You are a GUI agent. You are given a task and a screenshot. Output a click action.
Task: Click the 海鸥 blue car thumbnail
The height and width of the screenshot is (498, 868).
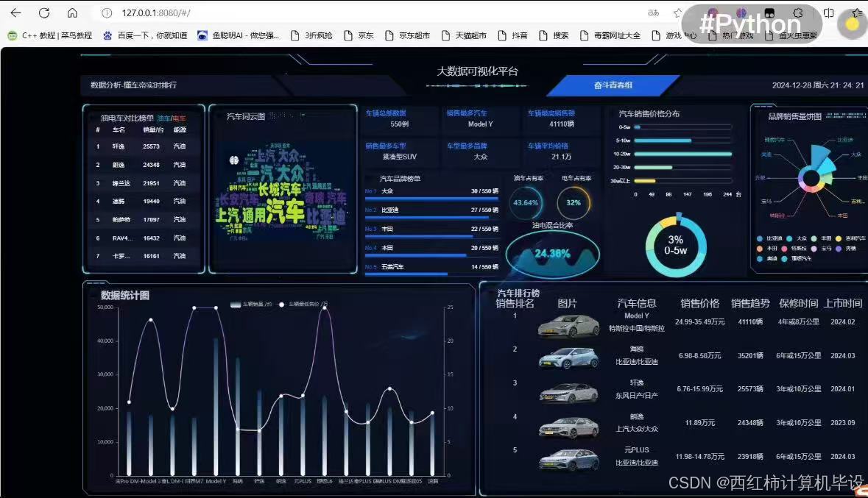pos(568,358)
